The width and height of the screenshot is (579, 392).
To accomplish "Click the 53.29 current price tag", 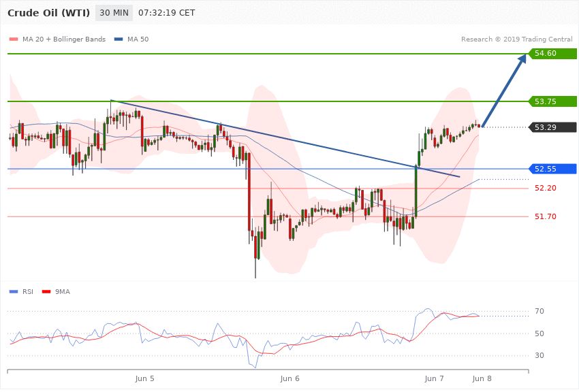I will 553,127.
